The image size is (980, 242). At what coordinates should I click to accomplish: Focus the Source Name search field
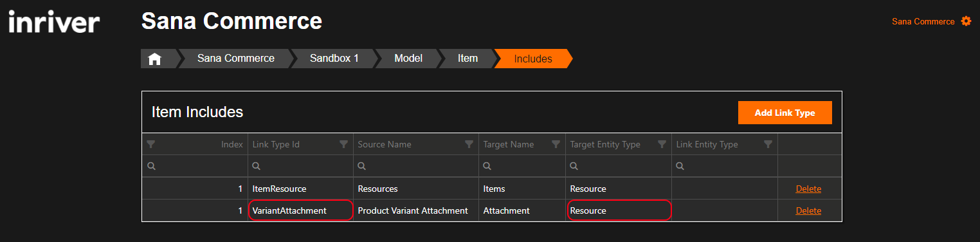point(416,166)
